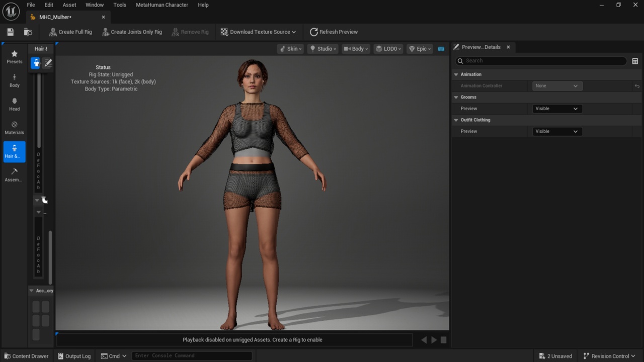Select the Preview Details tab
The width and height of the screenshot is (644, 362).
click(481, 47)
